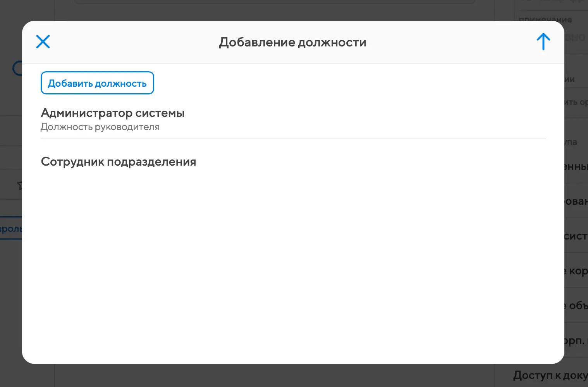588x387 pixels.
Task: Open the Доступ к доку row
Action: click(x=550, y=375)
